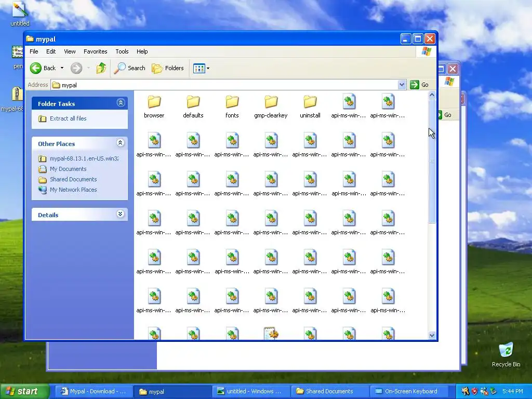The width and height of the screenshot is (532, 399).
Task: Click Windows flag logo in mypal window
Action: pyautogui.click(x=426, y=51)
